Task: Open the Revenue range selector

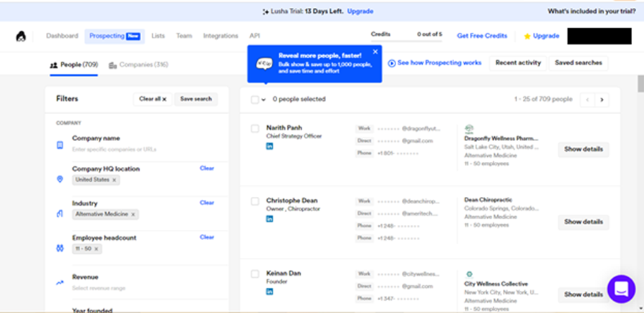Action: coord(99,289)
